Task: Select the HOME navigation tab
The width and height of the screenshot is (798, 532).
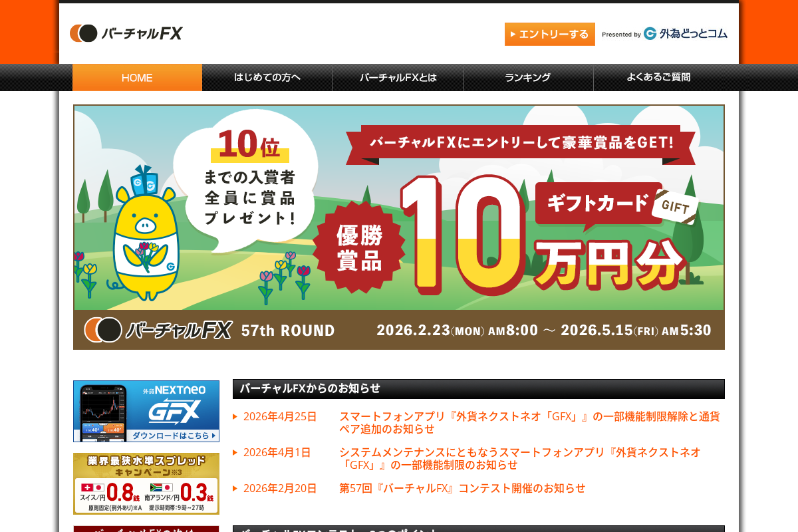Action: 137,77
